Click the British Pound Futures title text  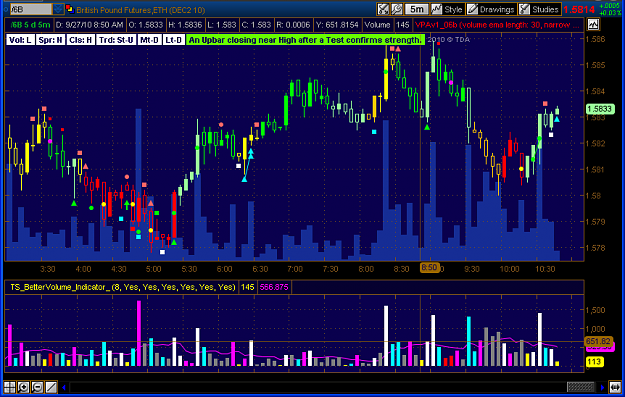click(x=141, y=10)
